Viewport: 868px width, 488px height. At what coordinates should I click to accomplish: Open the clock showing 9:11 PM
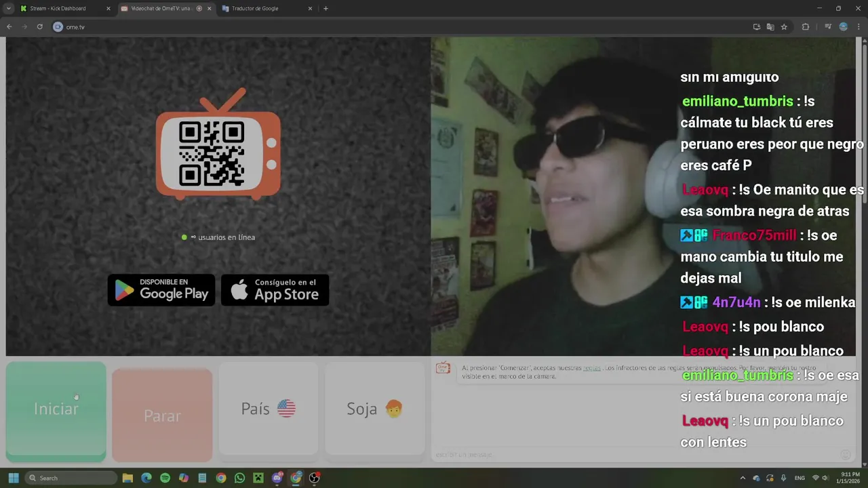click(850, 478)
